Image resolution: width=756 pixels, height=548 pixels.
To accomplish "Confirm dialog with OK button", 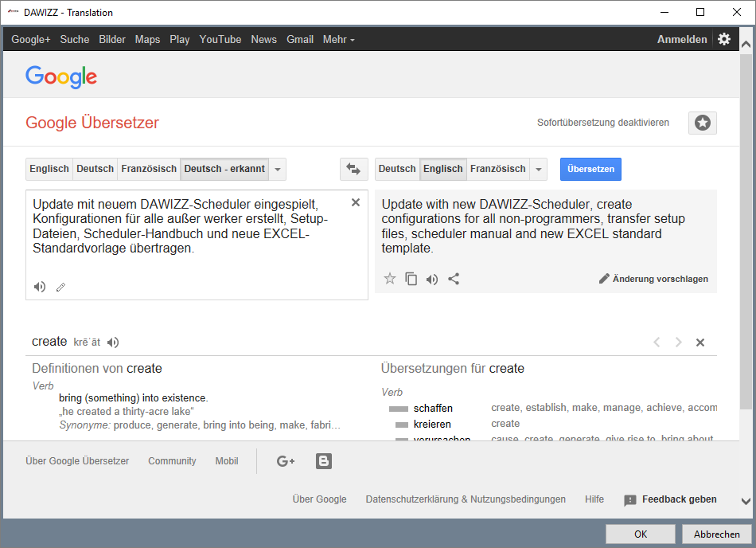I will 641,534.
